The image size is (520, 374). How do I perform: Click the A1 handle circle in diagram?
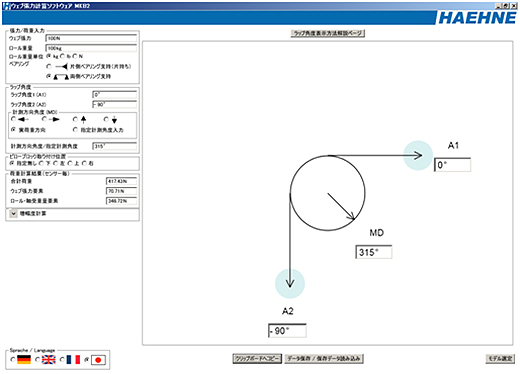coord(418,155)
